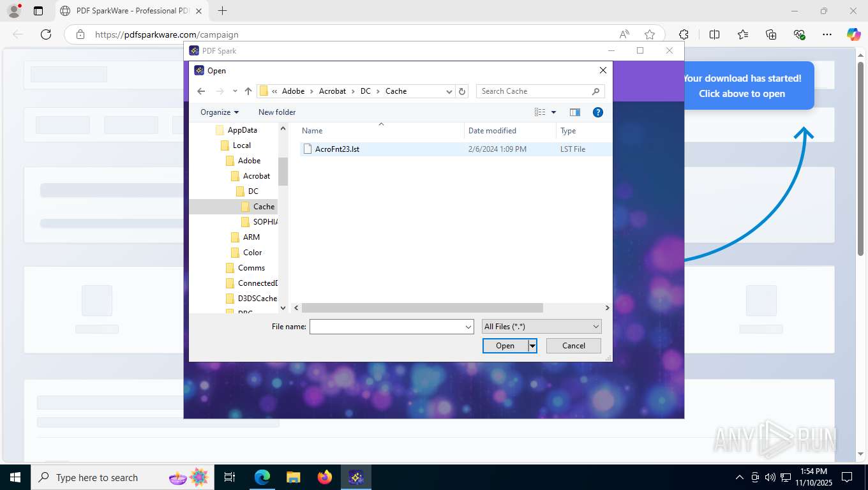The width and height of the screenshot is (868, 490).
Task: Open Read aloud icon in address bar
Action: coord(624,34)
